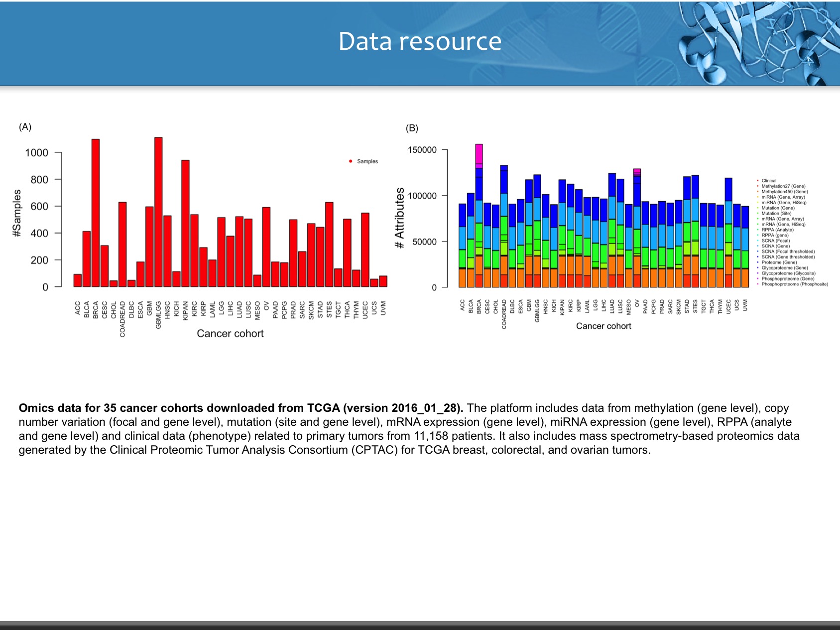Click the red BRCA bar in chart A

(x=96, y=214)
